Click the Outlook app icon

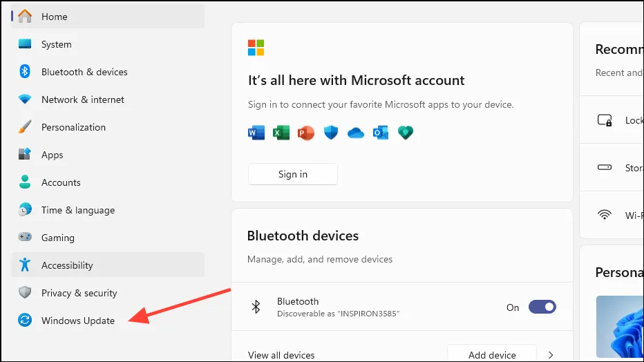380,133
